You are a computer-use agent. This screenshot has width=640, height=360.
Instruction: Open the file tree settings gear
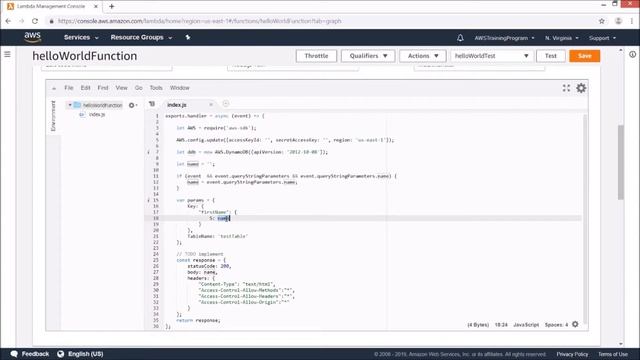(x=132, y=105)
